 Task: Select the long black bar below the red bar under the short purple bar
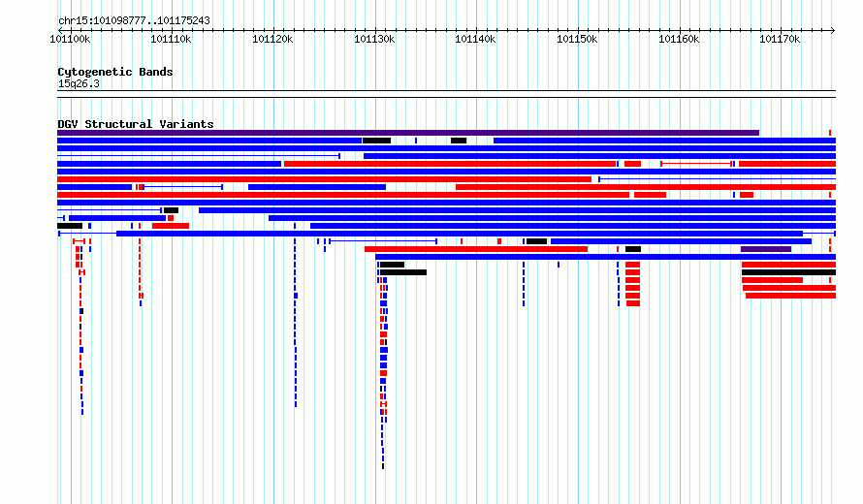tap(788, 272)
